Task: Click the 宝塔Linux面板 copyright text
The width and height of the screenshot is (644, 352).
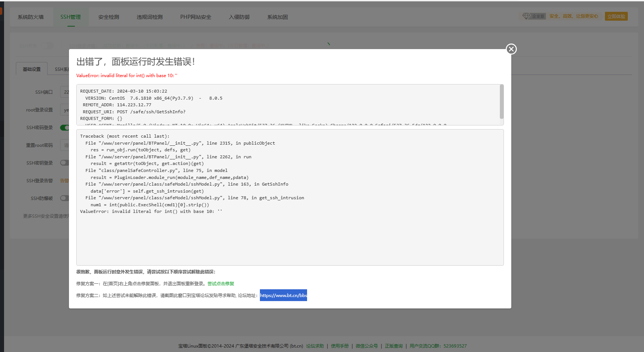Action: pos(241,346)
